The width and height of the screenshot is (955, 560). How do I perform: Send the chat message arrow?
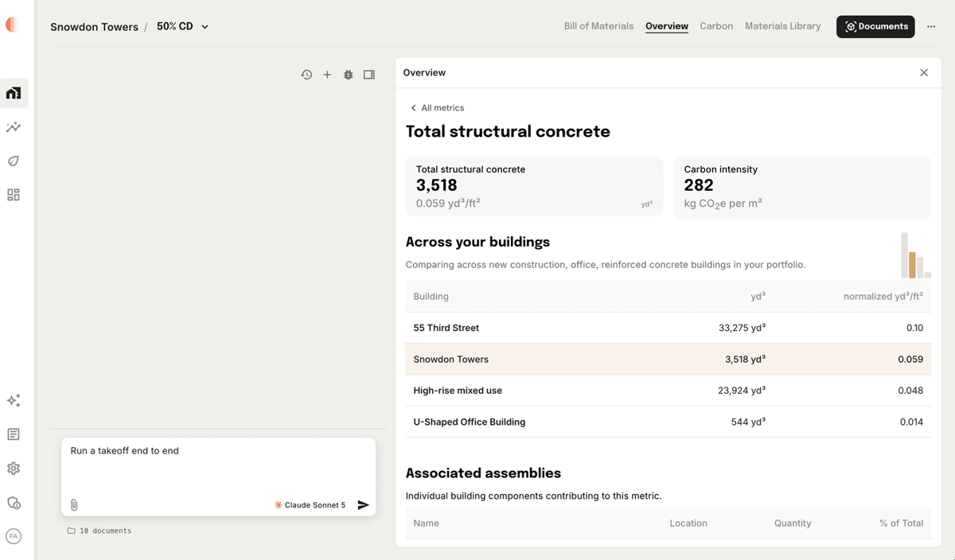(363, 505)
